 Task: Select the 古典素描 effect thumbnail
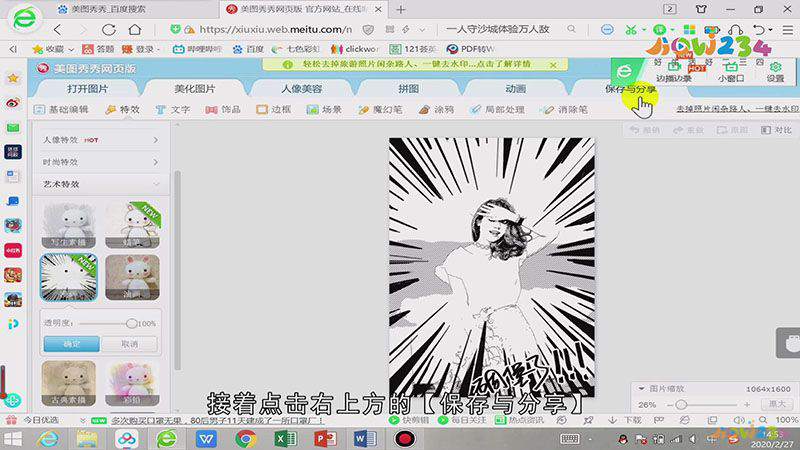click(x=68, y=383)
